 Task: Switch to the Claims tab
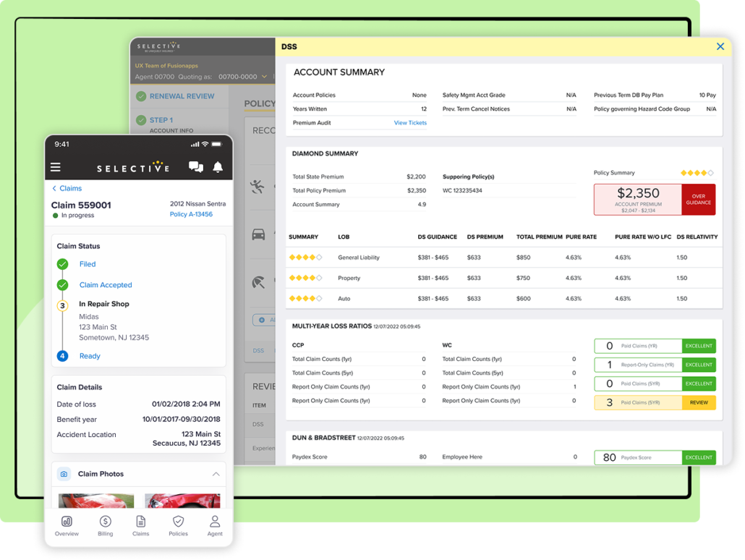click(x=140, y=526)
